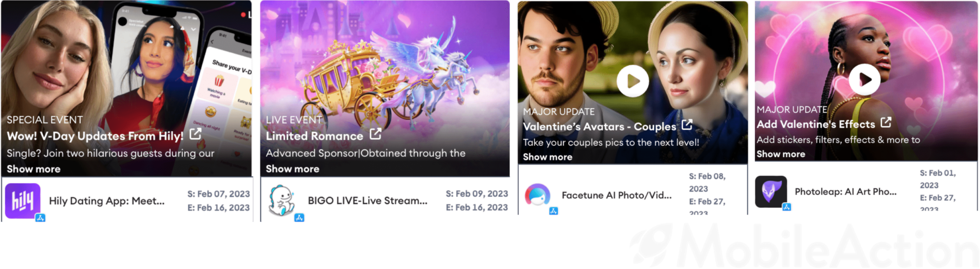
Task: Open the BIGO LIVE-Live Stream... name
Action: tap(367, 200)
